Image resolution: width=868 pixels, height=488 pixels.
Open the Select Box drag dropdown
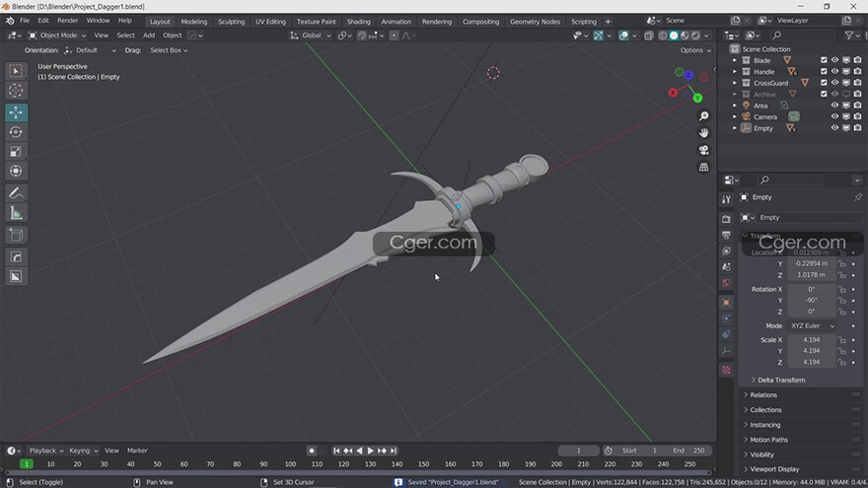pyautogui.click(x=169, y=50)
